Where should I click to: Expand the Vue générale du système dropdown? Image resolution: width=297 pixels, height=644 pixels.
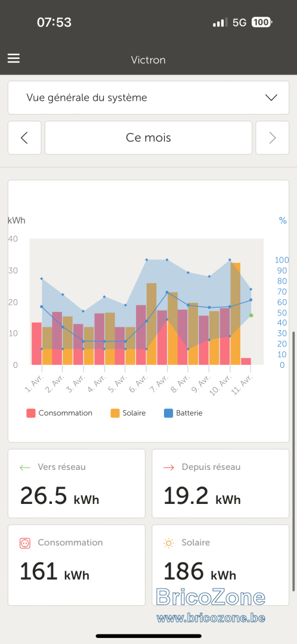pos(148,98)
